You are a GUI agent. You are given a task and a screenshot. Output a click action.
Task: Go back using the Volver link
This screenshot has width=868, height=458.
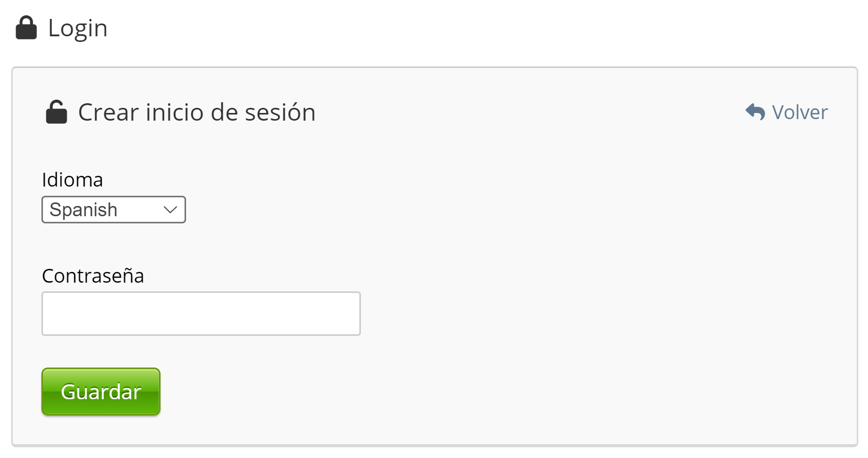(x=800, y=112)
